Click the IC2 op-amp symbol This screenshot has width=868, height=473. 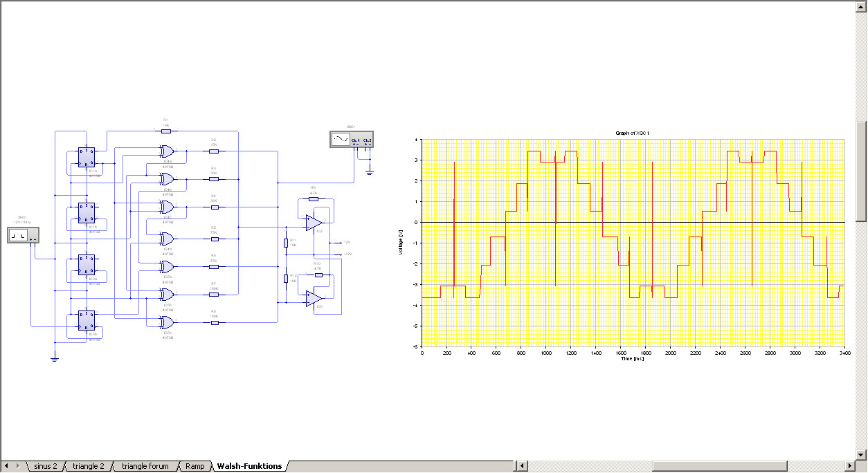tap(314, 222)
